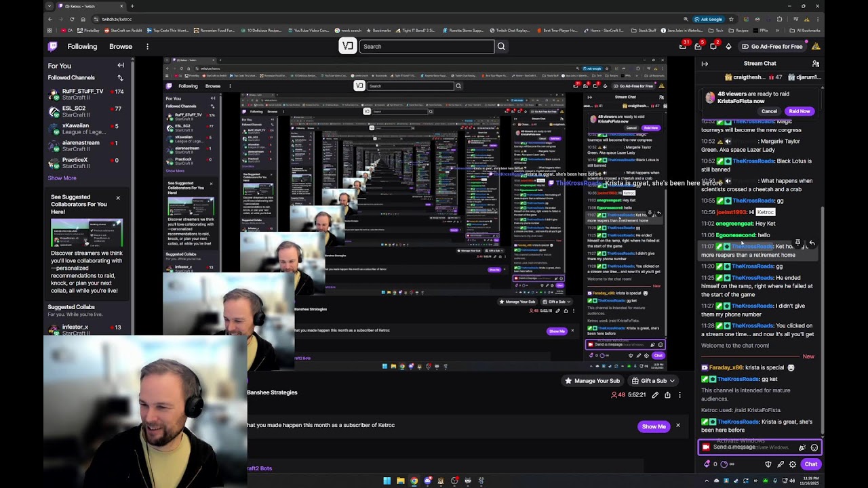Open RuFF_STuFF_TV channel
868x488 pixels.
(87, 94)
